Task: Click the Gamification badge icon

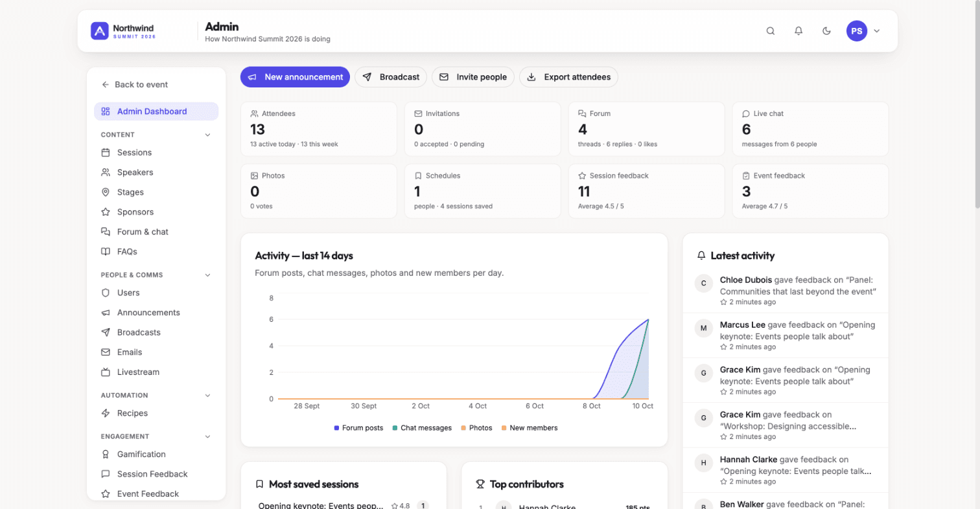Action: (x=106, y=455)
